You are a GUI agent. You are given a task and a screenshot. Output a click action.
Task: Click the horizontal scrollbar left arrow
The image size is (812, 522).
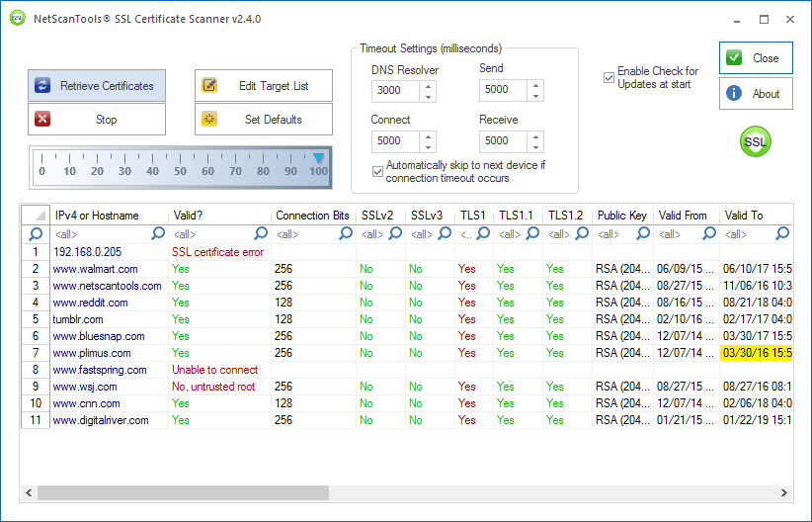29,492
